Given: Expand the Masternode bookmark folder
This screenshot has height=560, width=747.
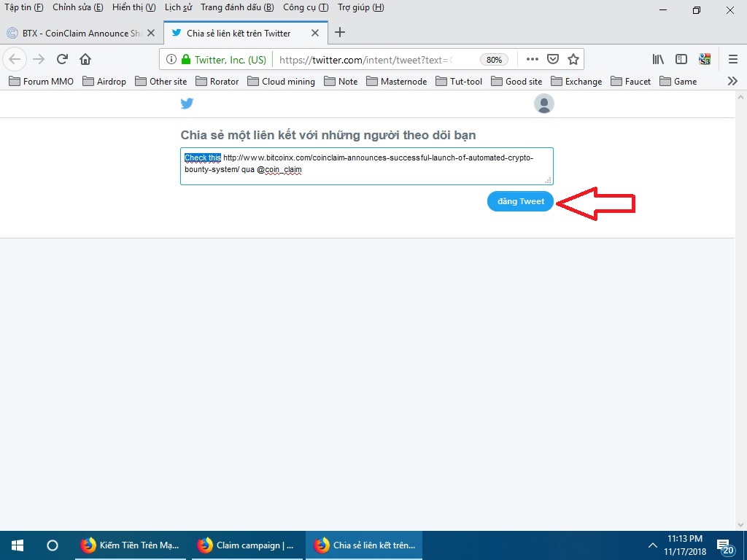Looking at the screenshot, I should coord(397,82).
